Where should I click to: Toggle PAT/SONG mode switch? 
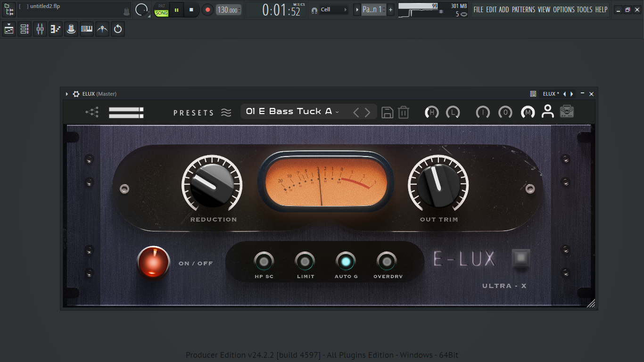point(162,9)
